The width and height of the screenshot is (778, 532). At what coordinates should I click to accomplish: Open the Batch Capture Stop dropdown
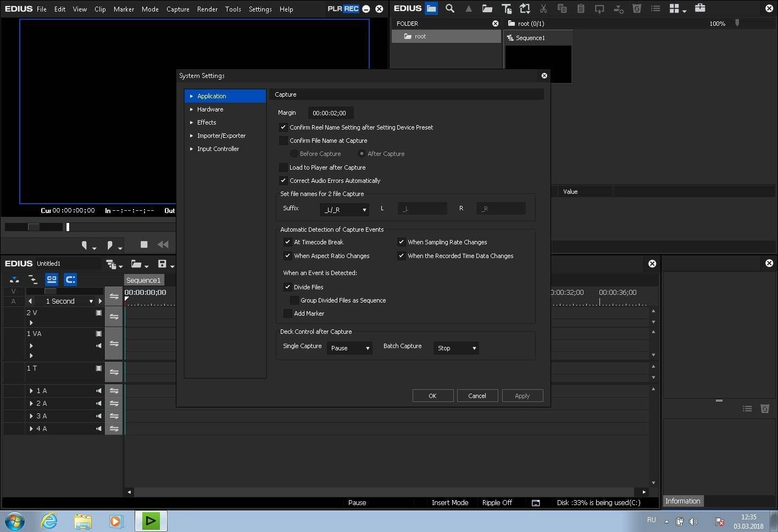tap(456, 348)
